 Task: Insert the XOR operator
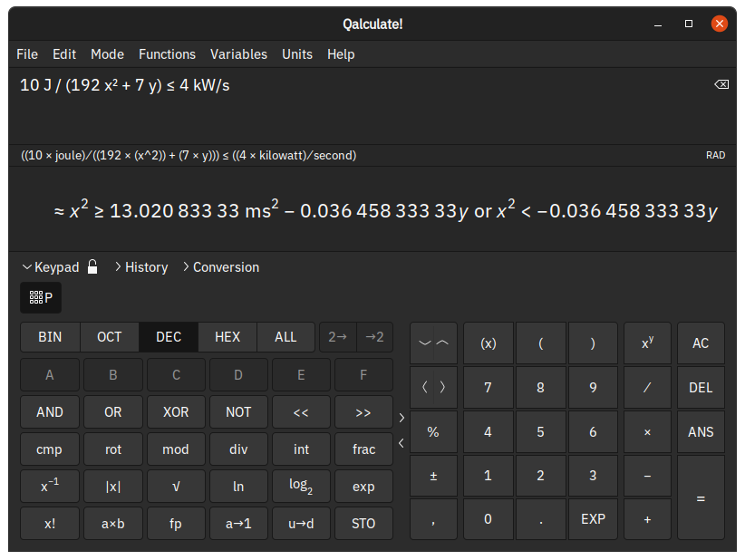click(x=176, y=411)
